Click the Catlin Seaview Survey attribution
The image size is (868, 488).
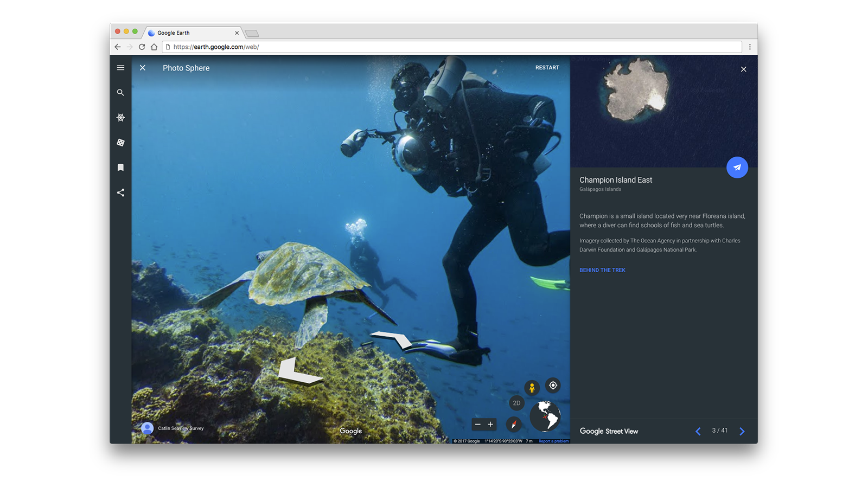coord(181,428)
